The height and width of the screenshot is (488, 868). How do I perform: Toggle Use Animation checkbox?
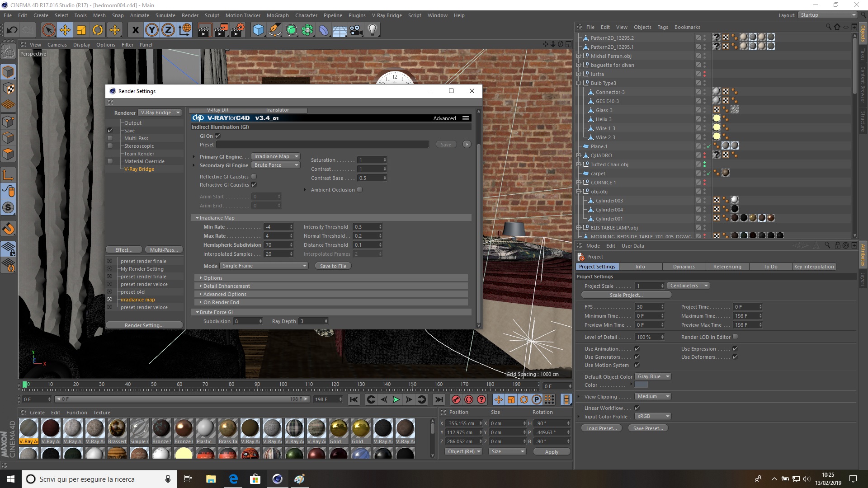(x=637, y=349)
